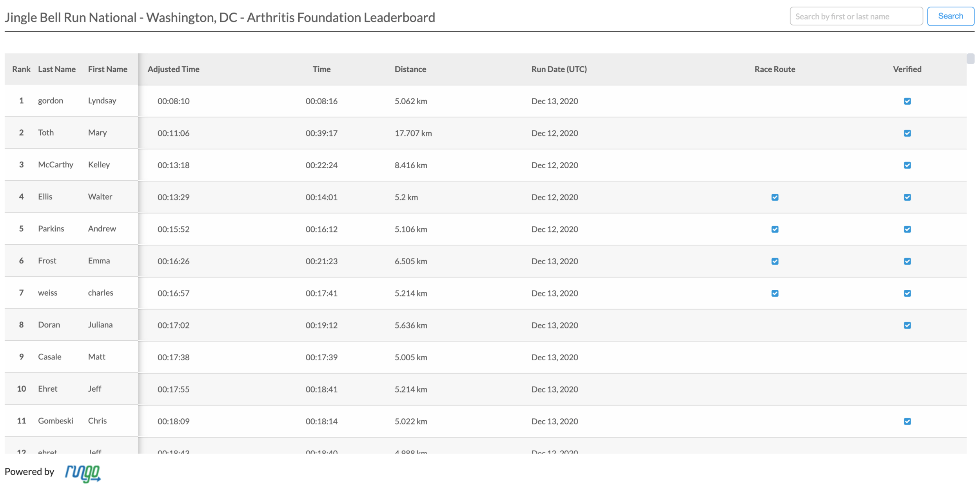
Task: Toggle Verified checkbox for Chris Gombeski
Action: pos(907,421)
